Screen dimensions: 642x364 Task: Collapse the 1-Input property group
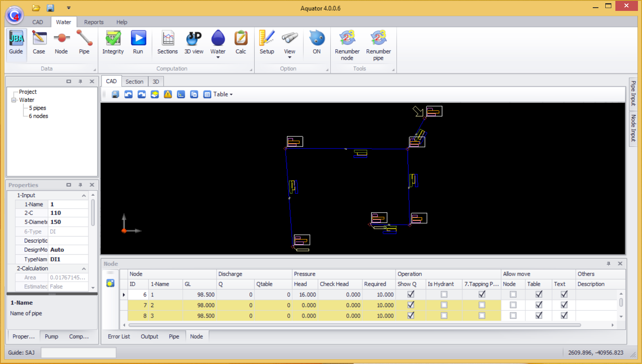pos(84,195)
